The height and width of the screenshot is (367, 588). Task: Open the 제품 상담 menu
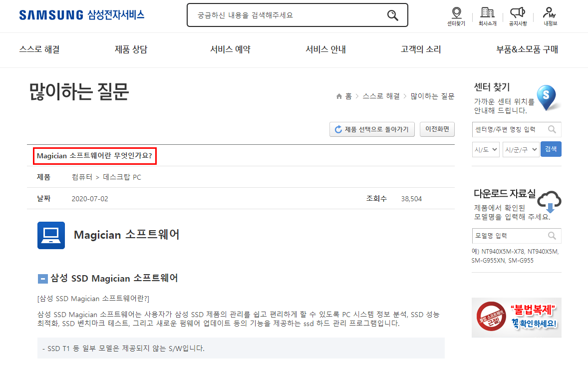click(131, 49)
